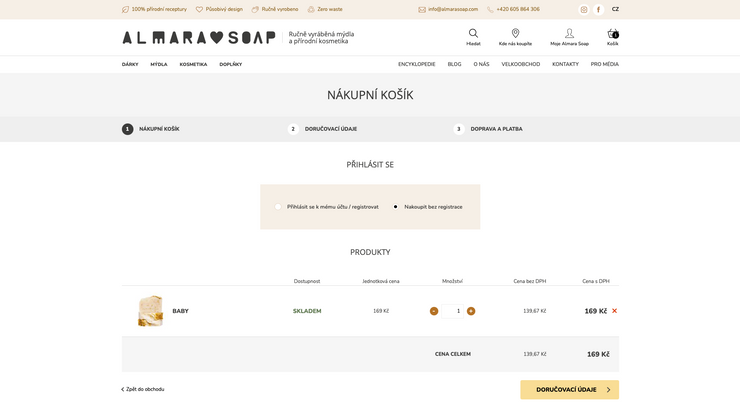Image resolution: width=740 pixels, height=416 pixels.
Task: Open the search (Hledat) icon
Action: (473, 34)
